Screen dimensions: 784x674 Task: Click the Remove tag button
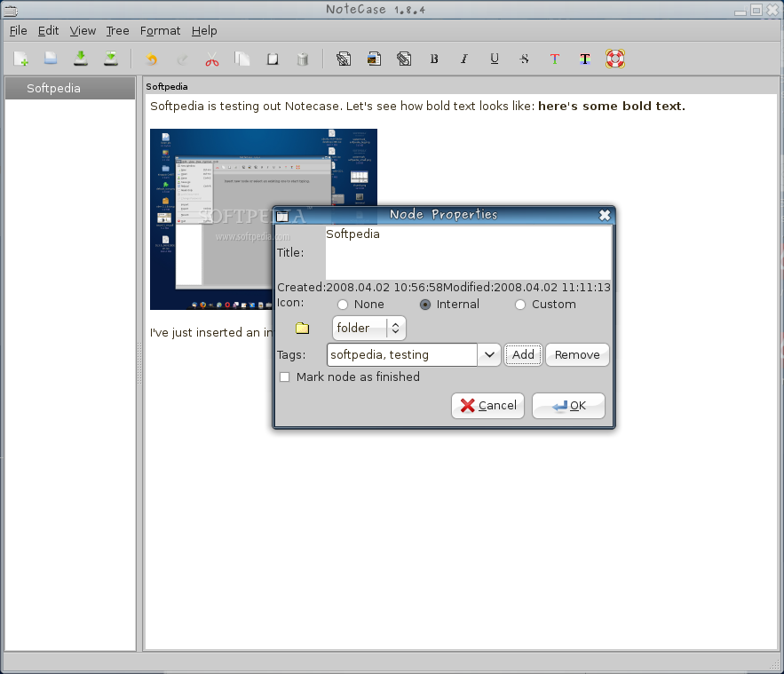[x=577, y=354]
